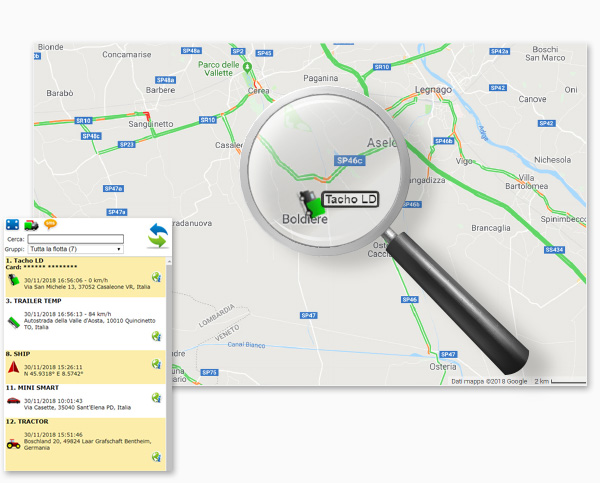The width and height of the screenshot is (600, 483).
Task: Click the Parco delle Vallette map pin
Action: coord(248,67)
